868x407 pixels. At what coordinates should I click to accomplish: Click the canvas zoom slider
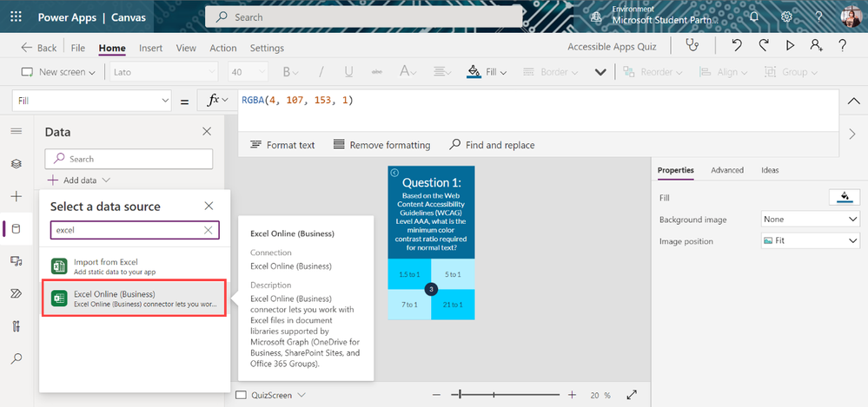(x=506, y=395)
